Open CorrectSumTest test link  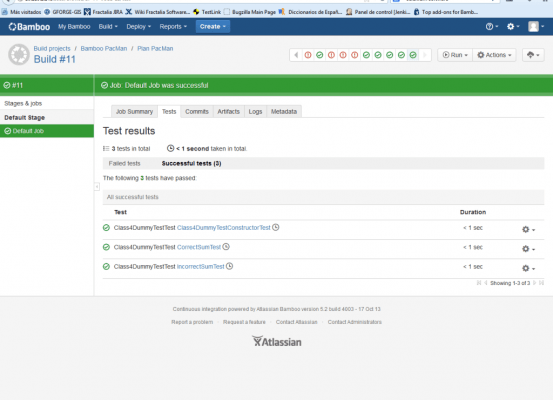pos(199,247)
